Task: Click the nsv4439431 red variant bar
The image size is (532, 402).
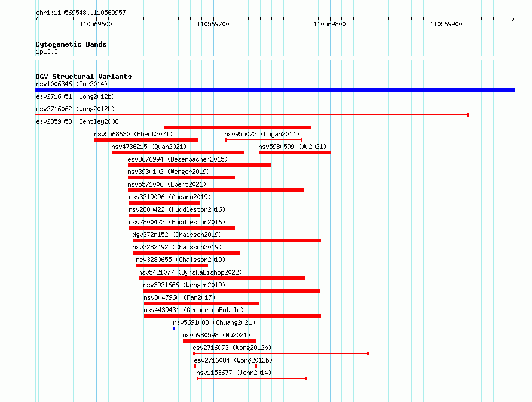Action: (x=233, y=316)
